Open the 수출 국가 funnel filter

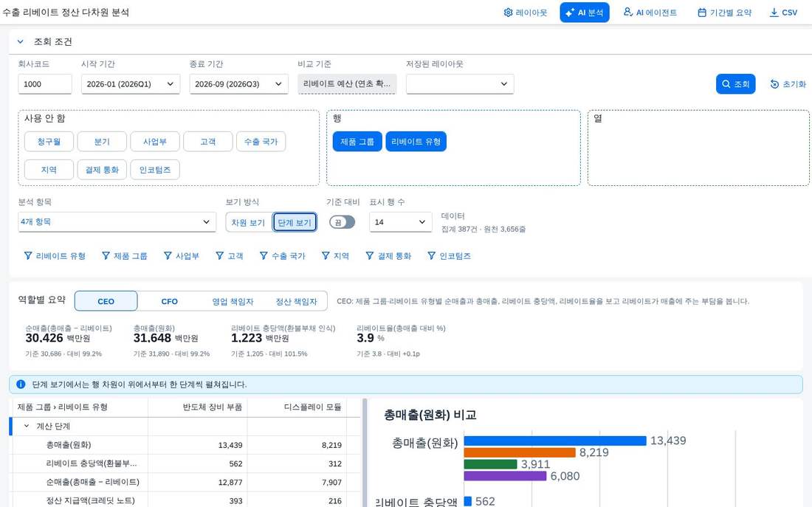282,256
